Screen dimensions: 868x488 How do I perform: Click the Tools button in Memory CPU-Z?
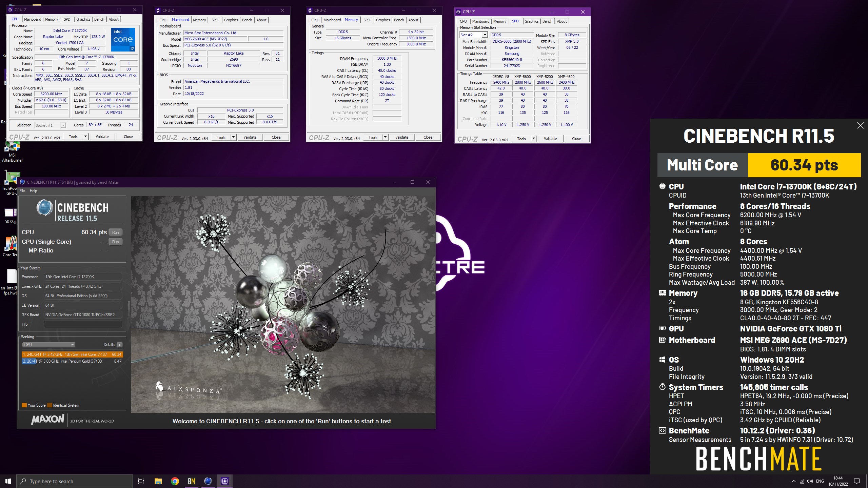coord(373,137)
